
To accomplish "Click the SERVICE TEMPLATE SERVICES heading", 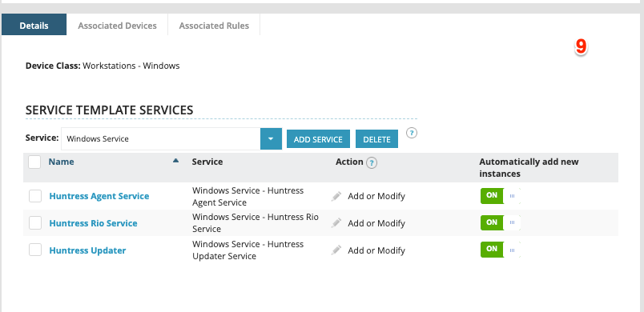I will tap(109, 110).
